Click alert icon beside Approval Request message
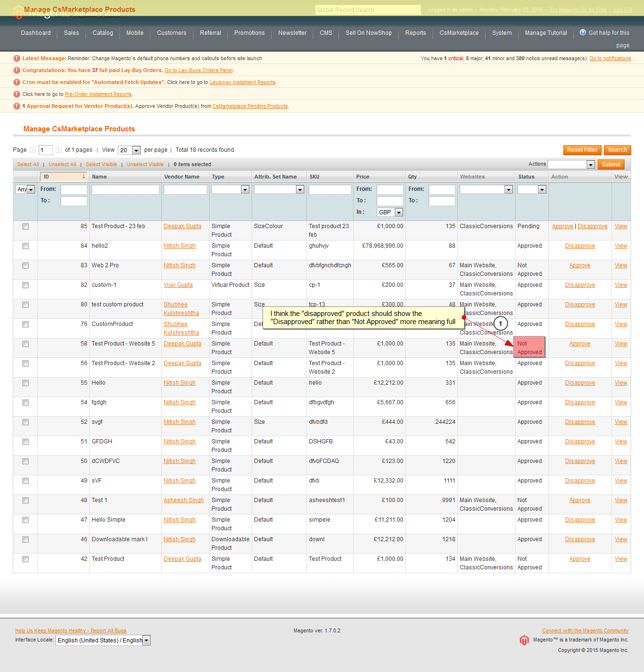The image size is (644, 672). 17,106
